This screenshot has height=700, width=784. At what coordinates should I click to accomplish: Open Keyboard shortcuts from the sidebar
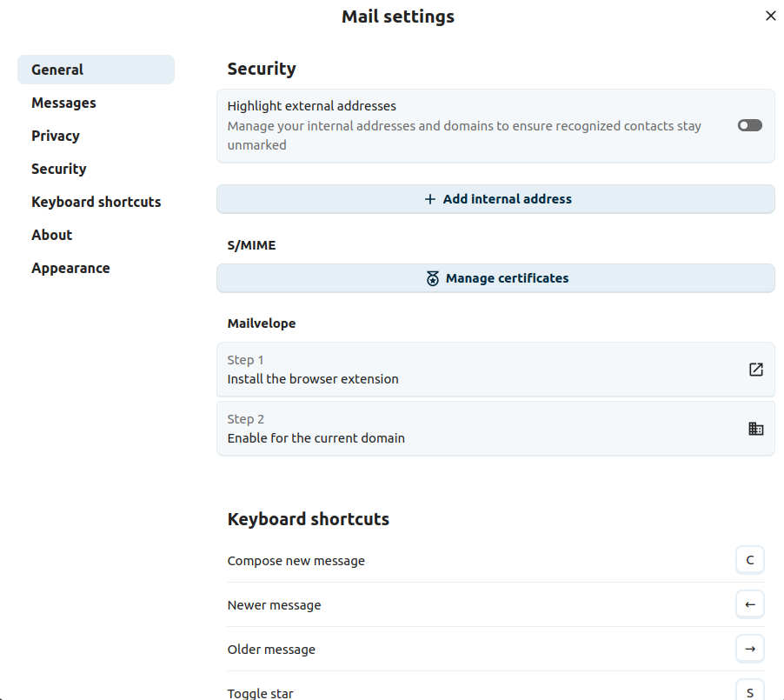click(x=96, y=202)
